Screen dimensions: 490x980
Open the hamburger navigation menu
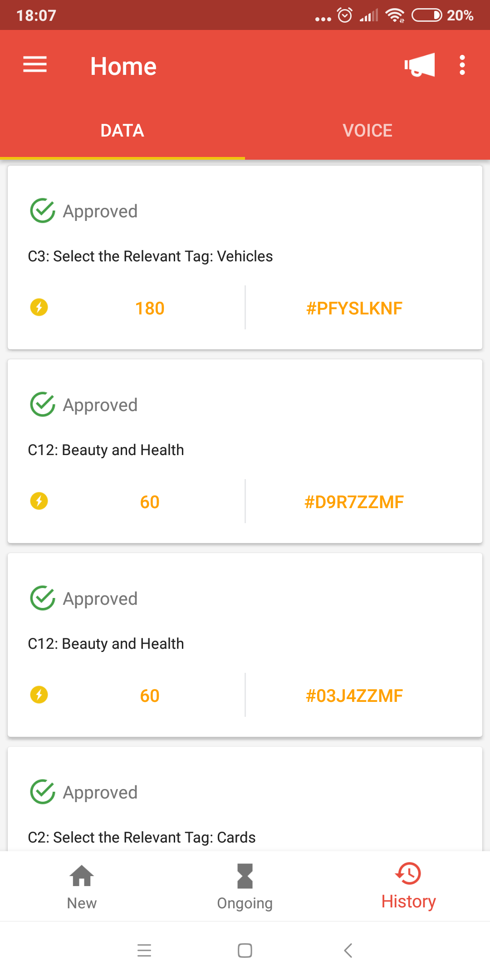35,65
